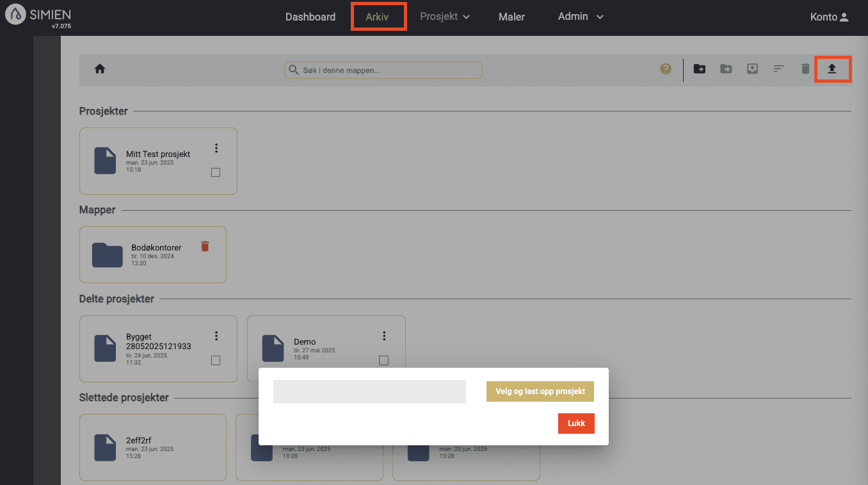
Task: Click the Bygget 28052025121933 title text
Action: pos(158,341)
